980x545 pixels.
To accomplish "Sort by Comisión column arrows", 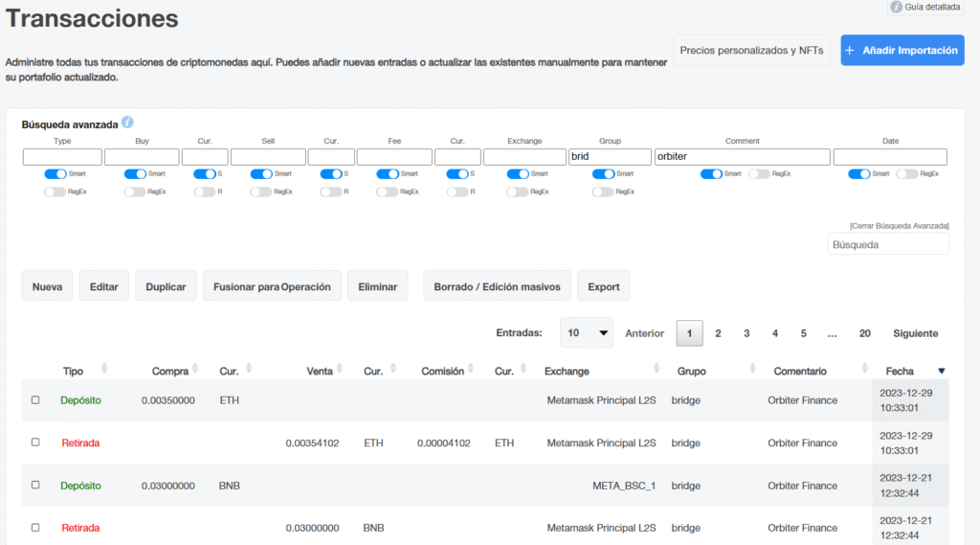I will coord(471,369).
